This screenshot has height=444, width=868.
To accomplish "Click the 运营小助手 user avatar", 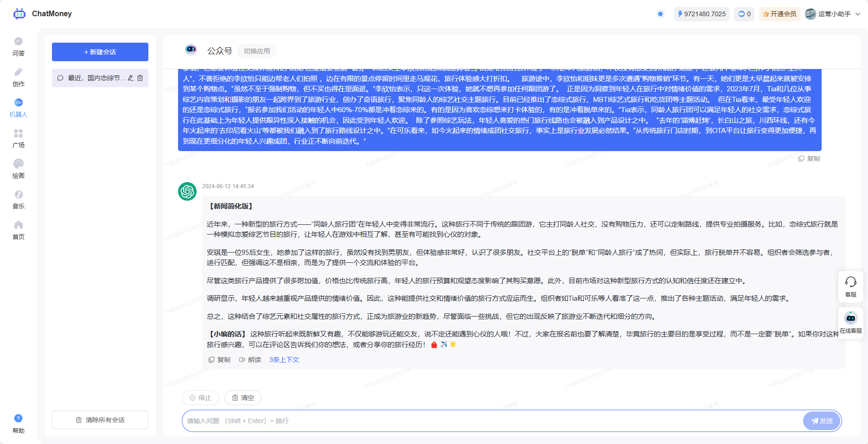I will tap(811, 14).
